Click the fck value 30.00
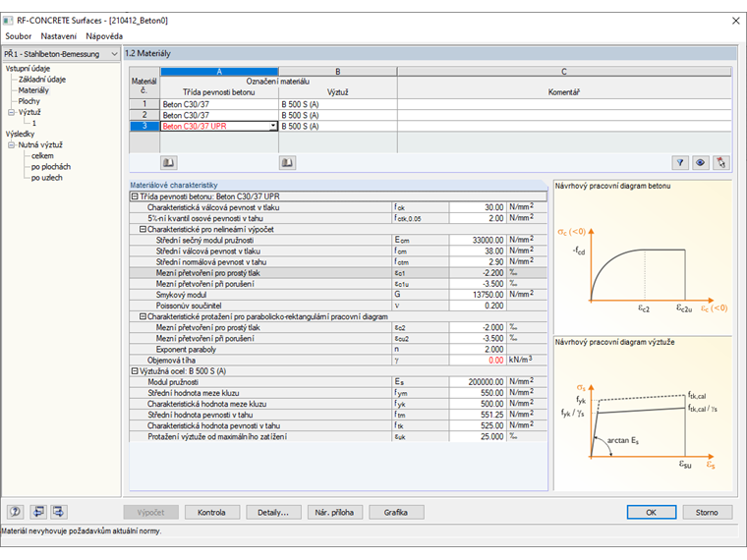This screenshot has width=747, height=560. click(x=477, y=207)
